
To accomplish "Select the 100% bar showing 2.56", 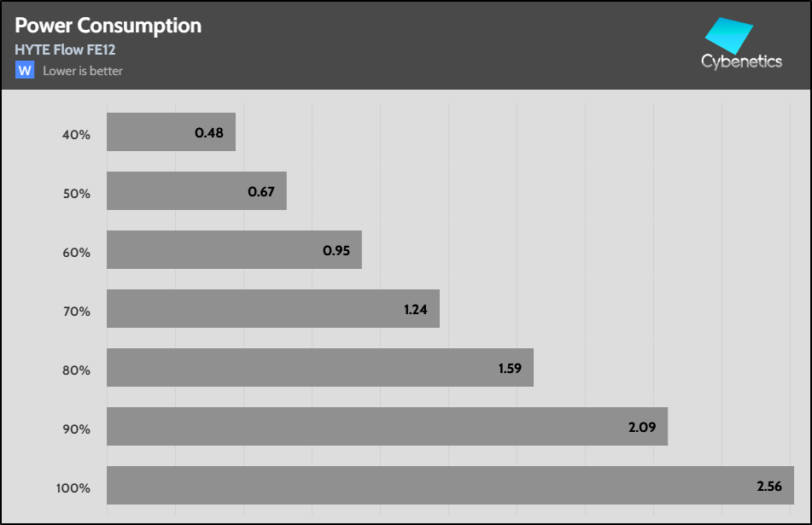I will (x=450, y=485).
